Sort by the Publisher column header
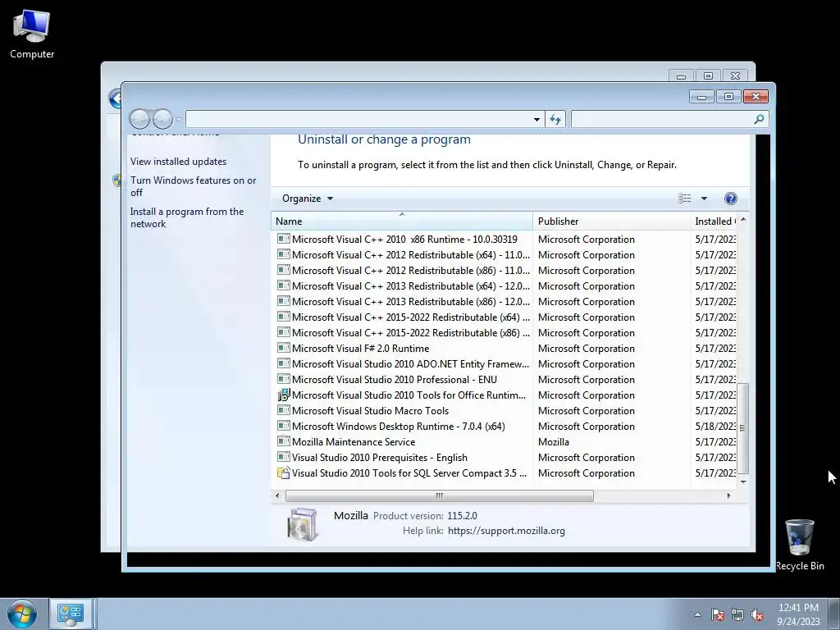Image resolution: width=840 pixels, height=630 pixels. (x=612, y=221)
